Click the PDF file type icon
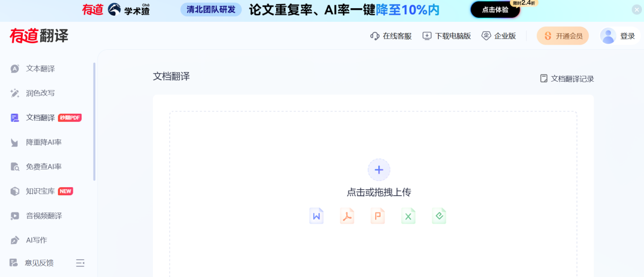Screen dimensions: 644x277 click(347, 216)
